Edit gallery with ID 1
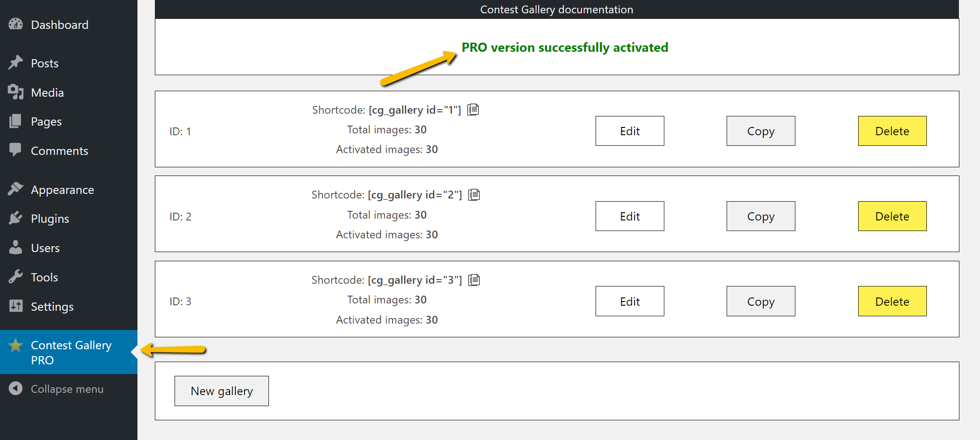Viewport: 980px width, 440px height. click(x=630, y=131)
